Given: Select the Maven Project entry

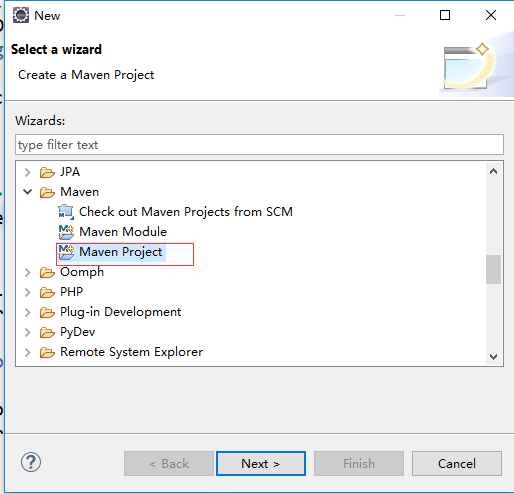Looking at the screenshot, I should point(120,252).
